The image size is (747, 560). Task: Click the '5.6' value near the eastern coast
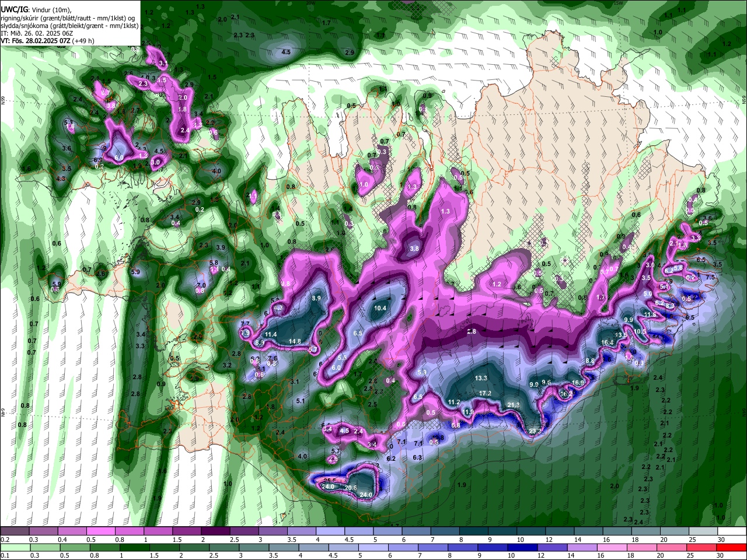(x=678, y=268)
